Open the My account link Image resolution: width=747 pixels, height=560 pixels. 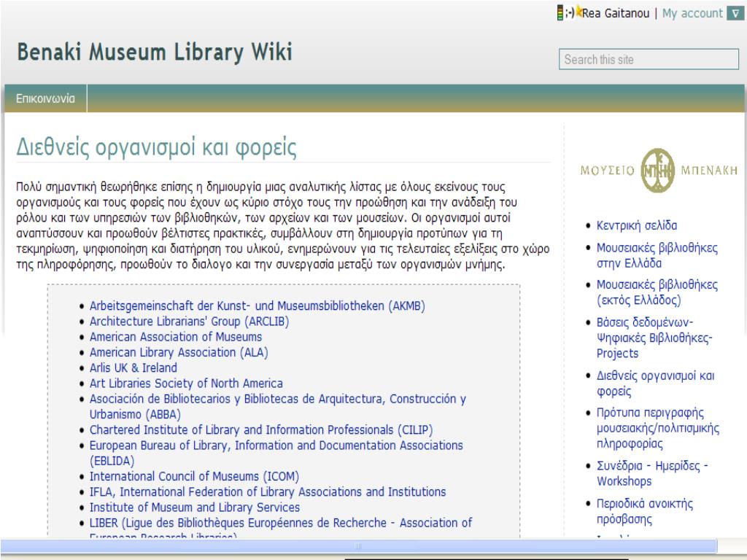(692, 13)
